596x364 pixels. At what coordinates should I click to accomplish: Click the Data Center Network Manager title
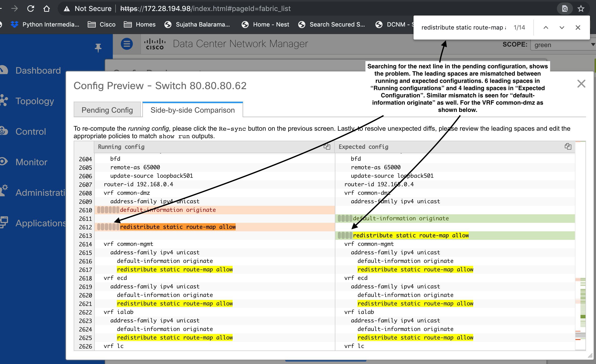240,44
